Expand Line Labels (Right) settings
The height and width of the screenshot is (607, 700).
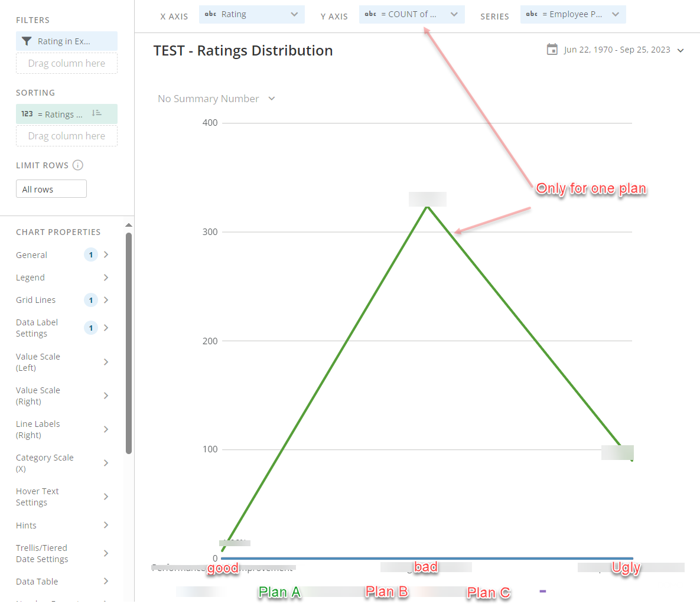[x=106, y=429]
